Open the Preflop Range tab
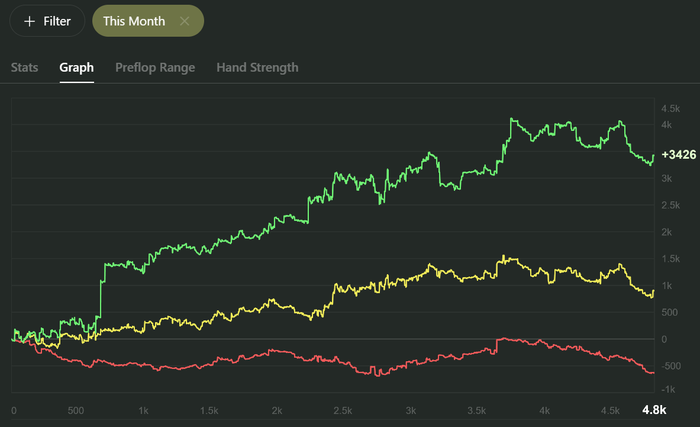 click(x=155, y=67)
